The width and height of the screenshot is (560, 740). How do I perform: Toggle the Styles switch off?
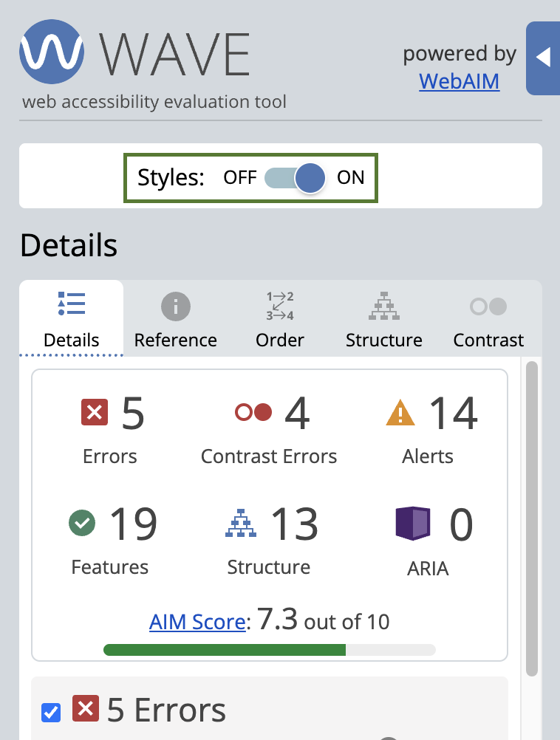pyautogui.click(x=296, y=178)
